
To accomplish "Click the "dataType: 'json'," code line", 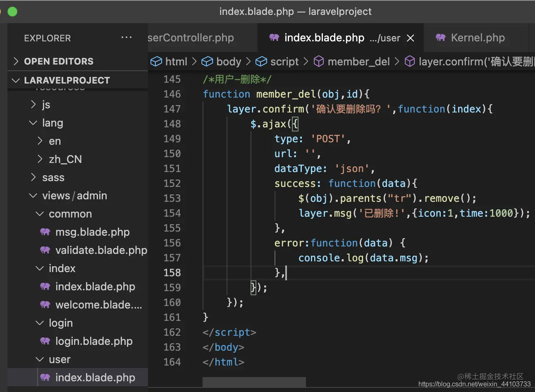I will 325,168.
